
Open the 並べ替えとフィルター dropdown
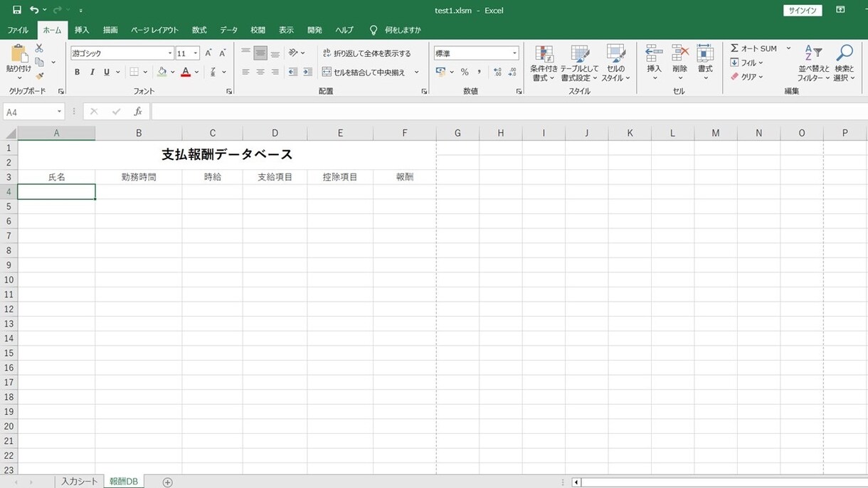[x=814, y=63]
